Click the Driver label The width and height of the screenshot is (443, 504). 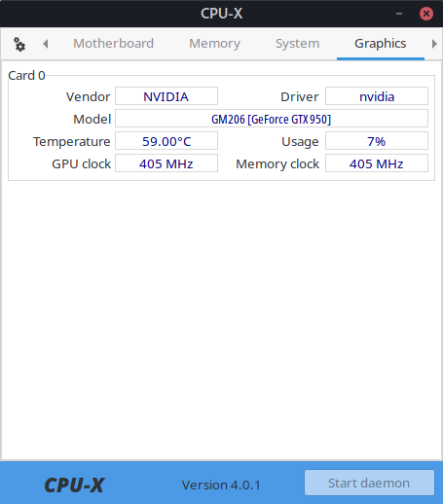tap(300, 96)
